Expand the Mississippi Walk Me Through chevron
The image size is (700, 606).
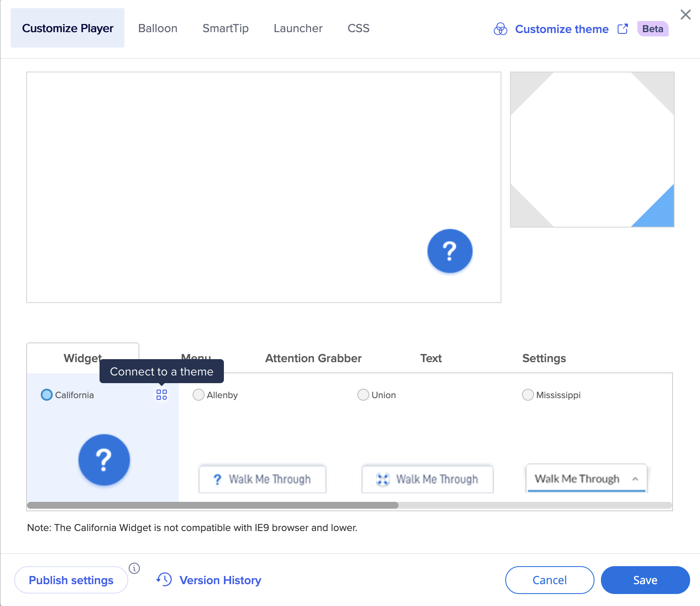pos(635,479)
